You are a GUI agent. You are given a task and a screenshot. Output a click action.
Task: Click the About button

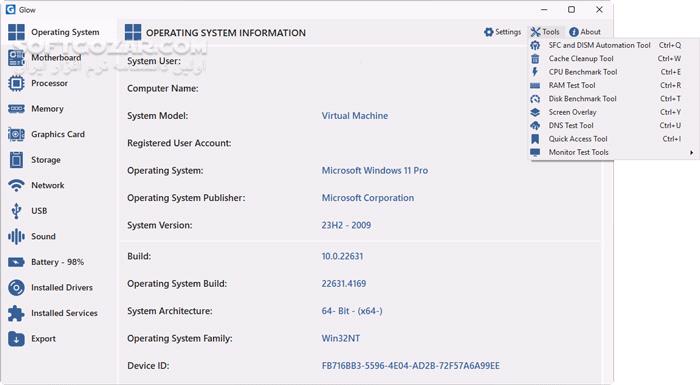click(585, 32)
